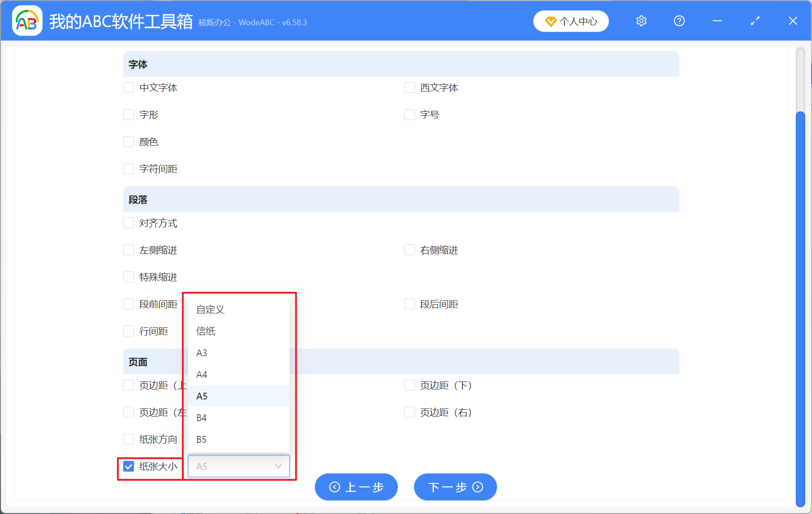Screen dimensions: 812x514
Task: Click the 上一步 button
Action: (356, 487)
